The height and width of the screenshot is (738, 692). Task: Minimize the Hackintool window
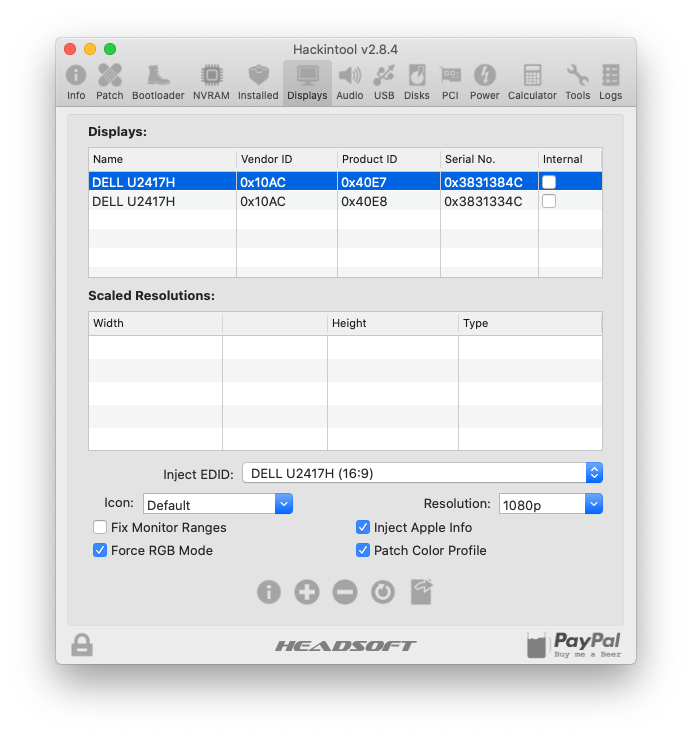point(90,49)
